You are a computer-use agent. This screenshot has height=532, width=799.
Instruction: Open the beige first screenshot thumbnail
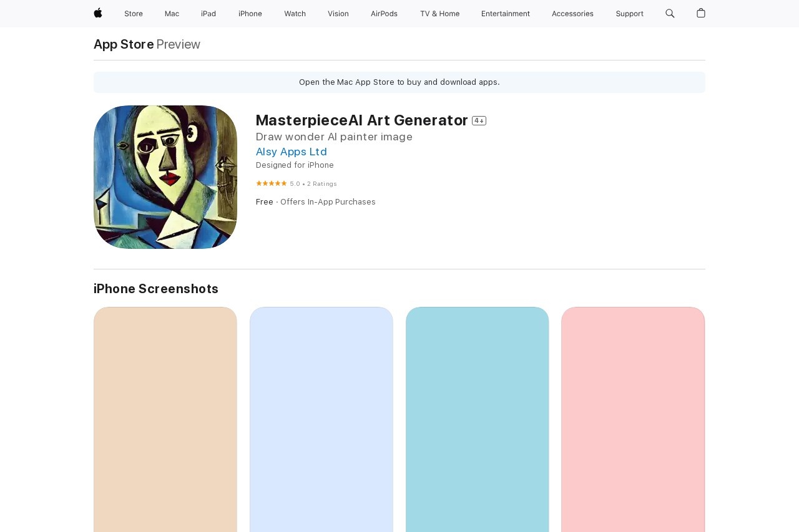165,419
